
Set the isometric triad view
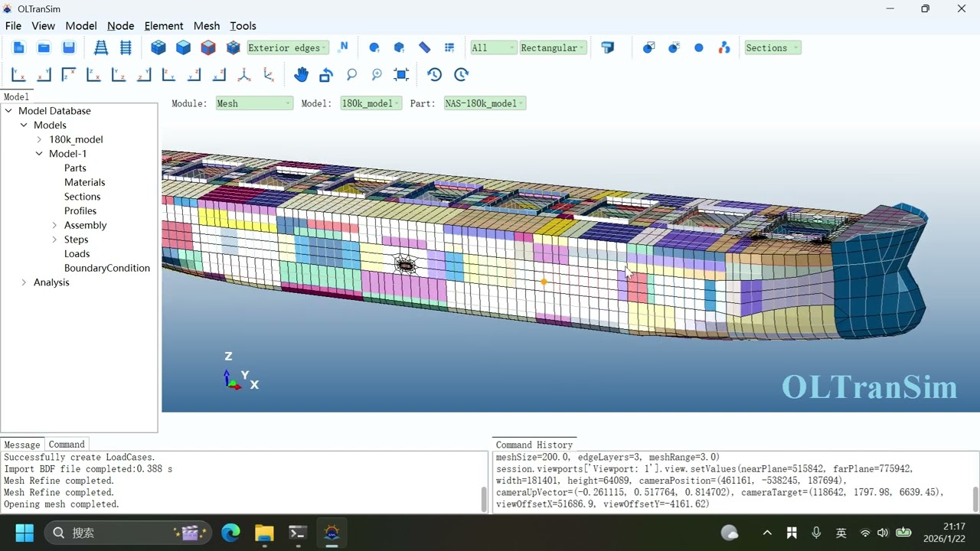click(x=244, y=74)
